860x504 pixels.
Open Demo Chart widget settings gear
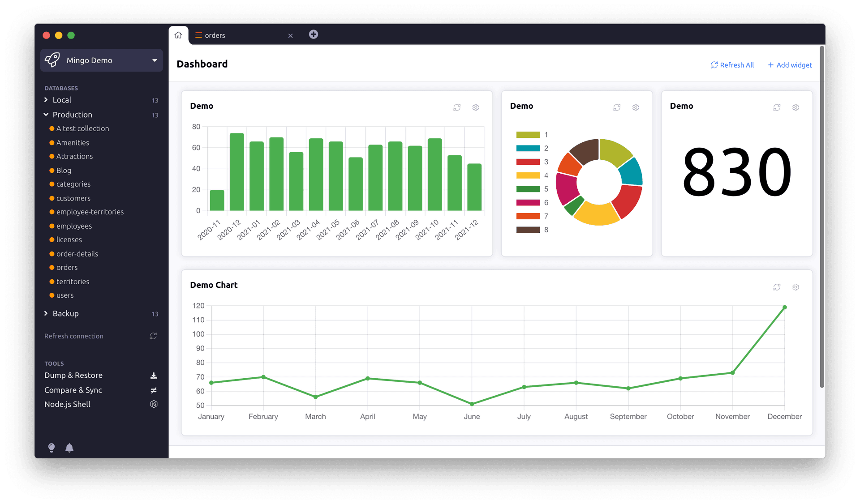(795, 287)
